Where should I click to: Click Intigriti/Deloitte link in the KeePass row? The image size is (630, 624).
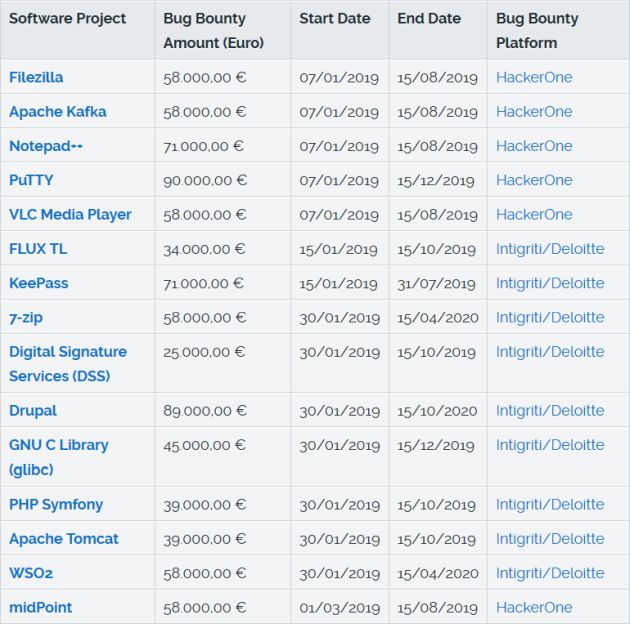(550, 283)
